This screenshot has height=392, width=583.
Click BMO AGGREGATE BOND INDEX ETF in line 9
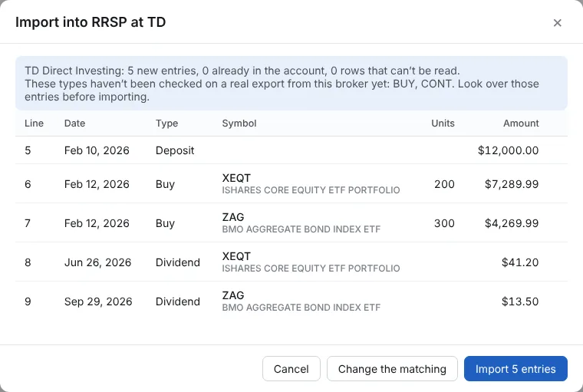pos(301,308)
